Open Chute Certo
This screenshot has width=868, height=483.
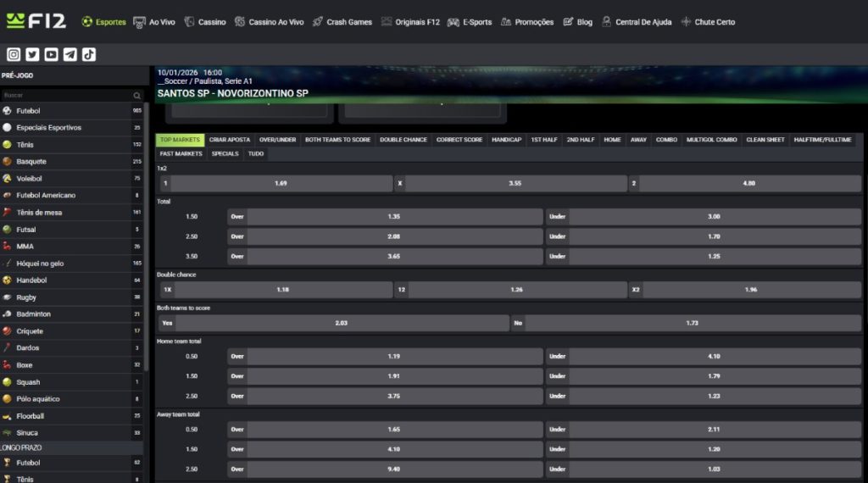click(709, 22)
